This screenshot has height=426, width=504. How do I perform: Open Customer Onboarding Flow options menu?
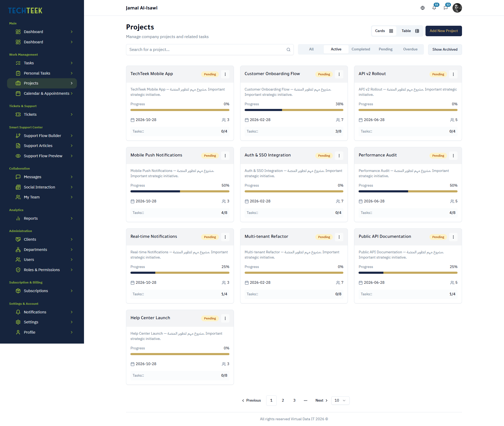[339, 74]
